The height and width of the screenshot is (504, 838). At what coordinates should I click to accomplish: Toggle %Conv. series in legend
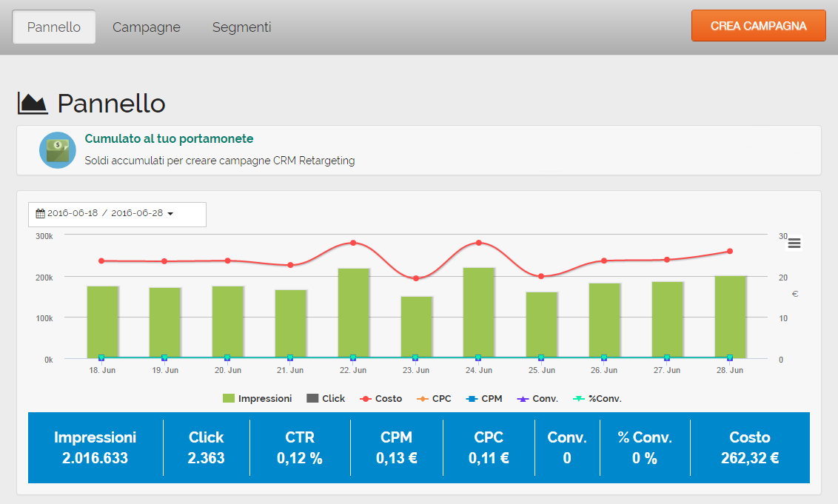click(597, 398)
